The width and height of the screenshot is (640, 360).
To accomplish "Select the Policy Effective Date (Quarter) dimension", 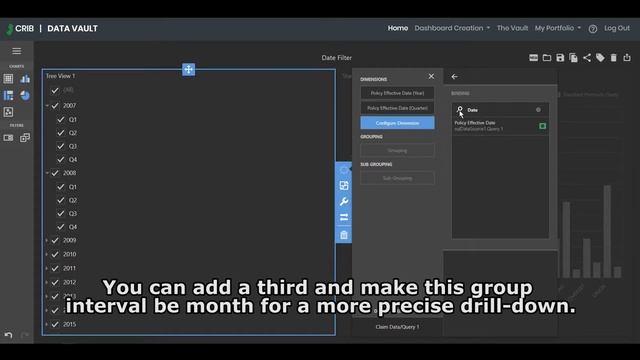I will tap(397, 108).
